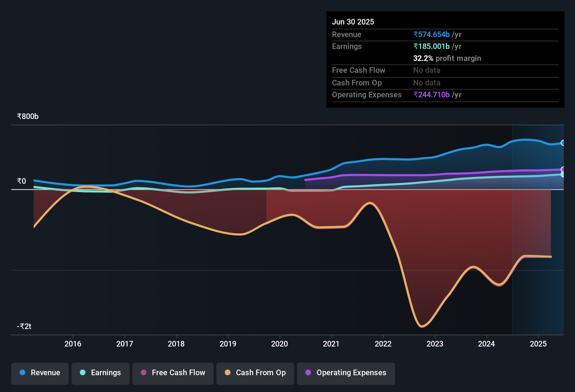Toggle Operating Expenses legend button
575x392 pixels.
(346, 373)
